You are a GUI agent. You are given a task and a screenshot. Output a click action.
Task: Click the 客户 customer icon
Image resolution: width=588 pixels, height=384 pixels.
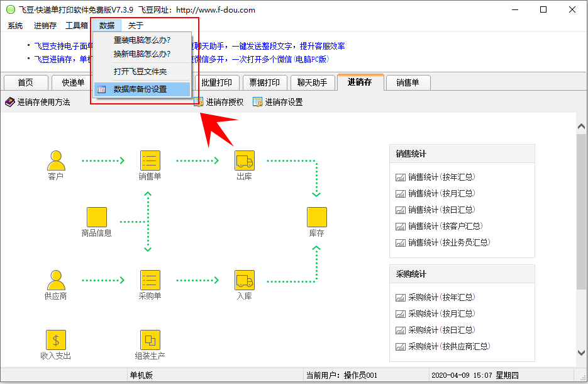click(x=56, y=161)
